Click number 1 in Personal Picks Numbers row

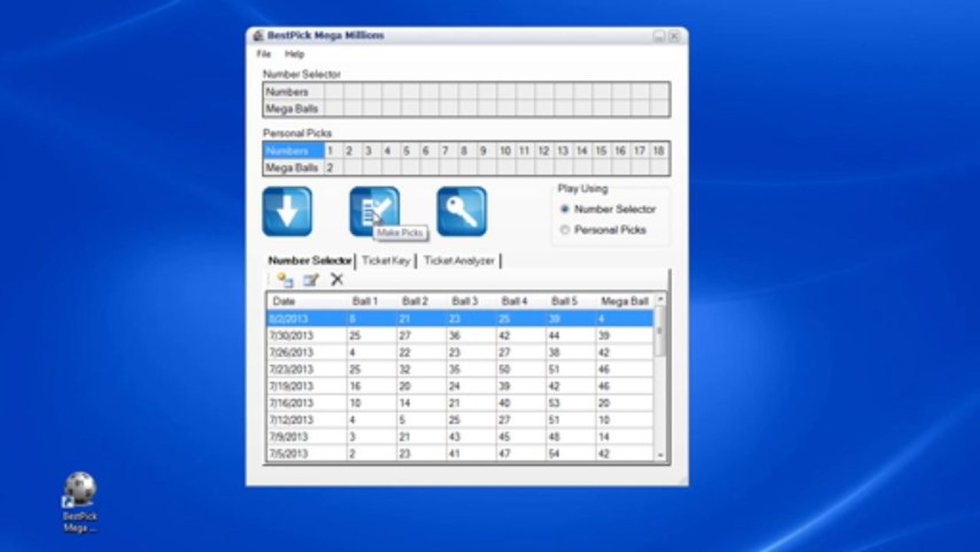pyautogui.click(x=333, y=151)
